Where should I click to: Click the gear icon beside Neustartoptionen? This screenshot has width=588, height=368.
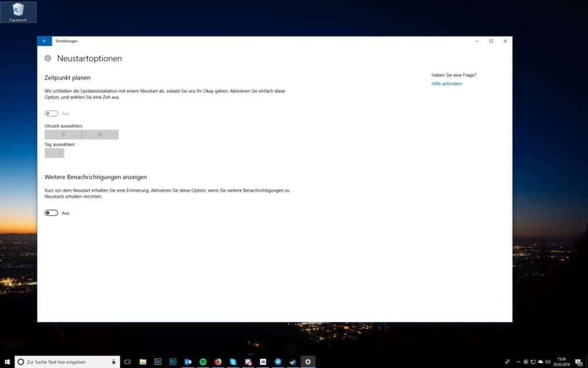(x=47, y=58)
